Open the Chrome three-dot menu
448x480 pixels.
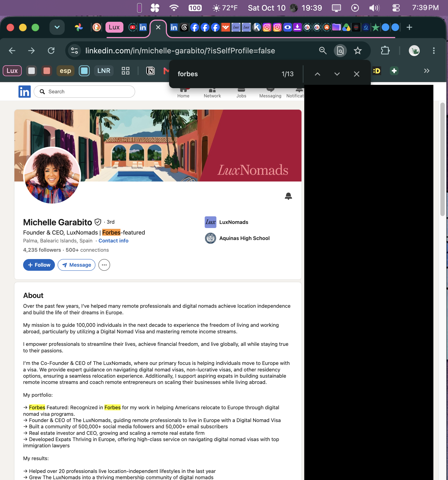pyautogui.click(x=434, y=51)
